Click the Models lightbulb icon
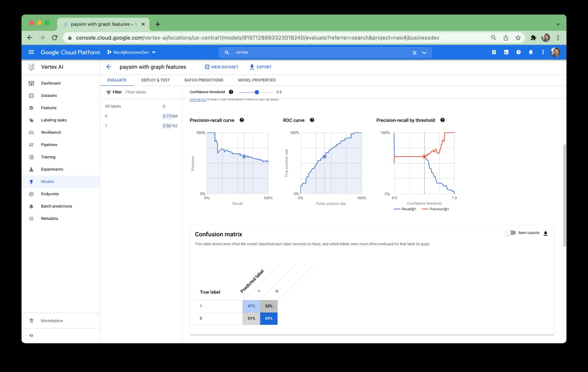The width and height of the screenshot is (588, 372). [x=31, y=182]
